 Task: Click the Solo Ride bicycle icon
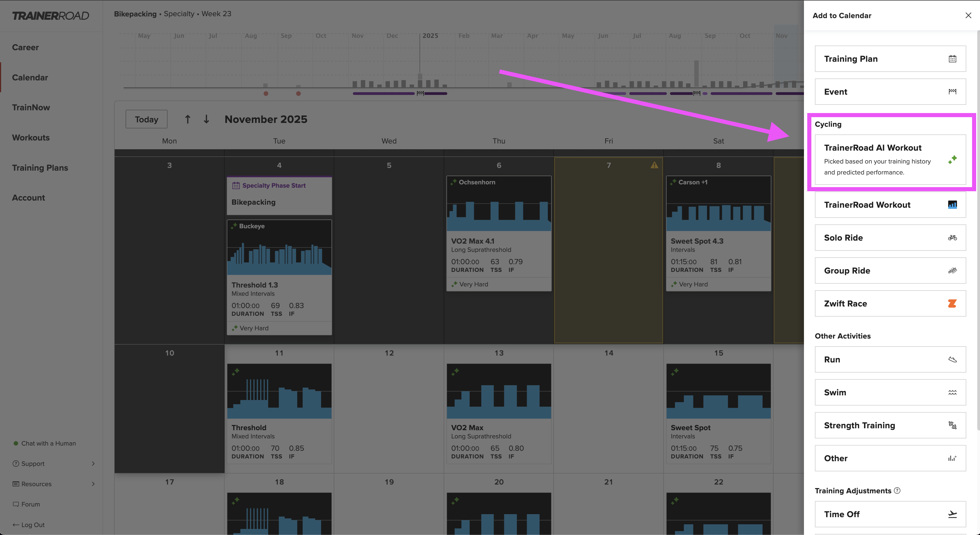(952, 238)
